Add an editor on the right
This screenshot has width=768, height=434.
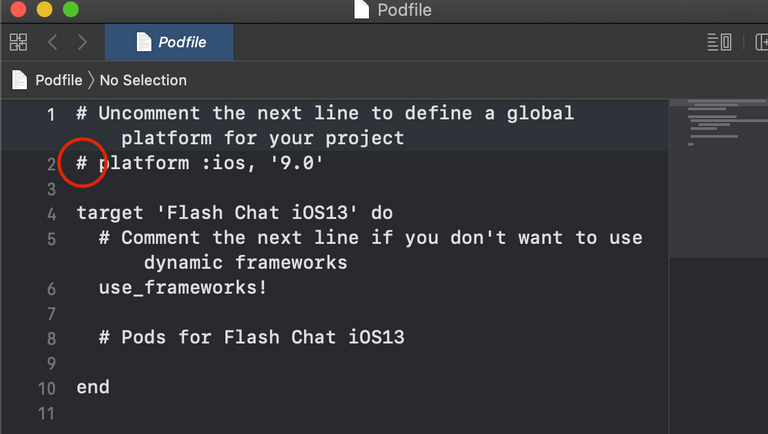coord(762,42)
